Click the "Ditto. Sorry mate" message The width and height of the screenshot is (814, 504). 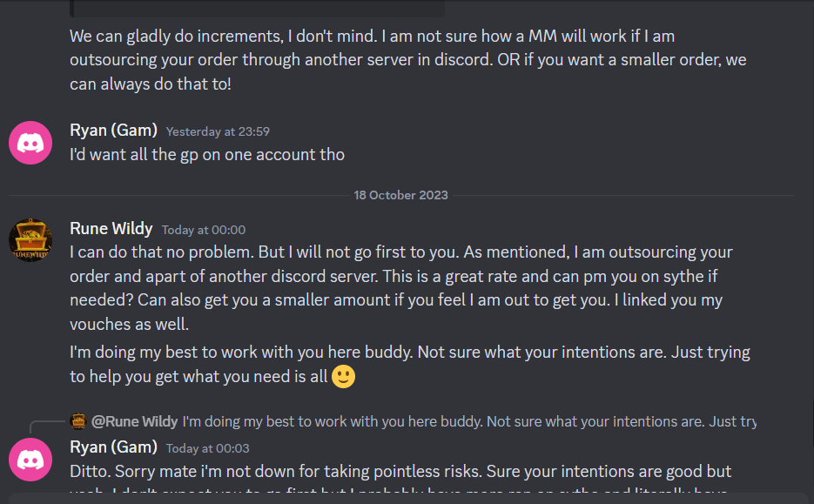coord(400,472)
